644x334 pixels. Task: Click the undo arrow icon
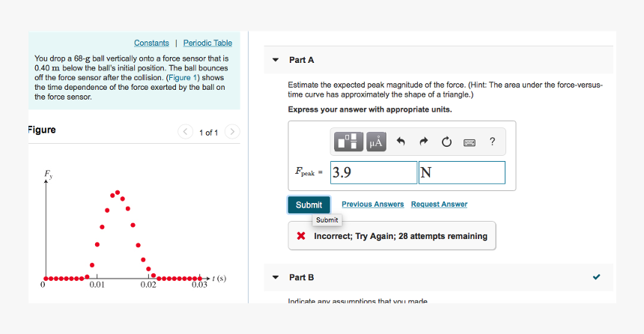(401, 142)
